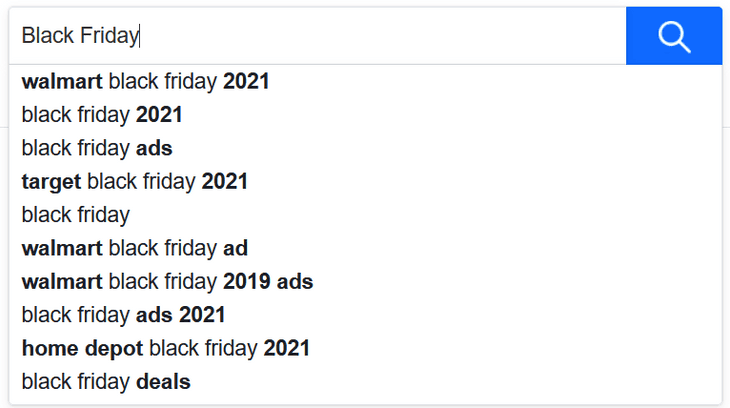Screen dimensions: 730x408
Task: Focus the Black Friday search input field
Action: [x=320, y=36]
